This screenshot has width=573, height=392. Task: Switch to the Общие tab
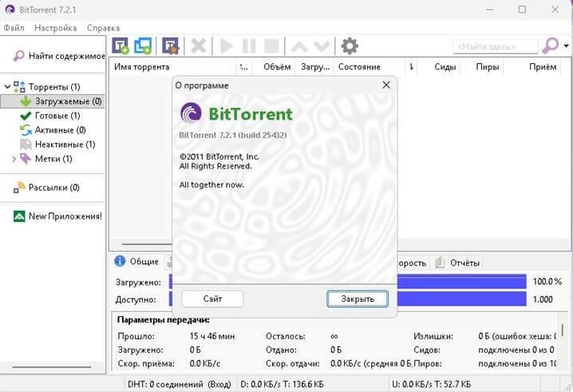click(136, 261)
